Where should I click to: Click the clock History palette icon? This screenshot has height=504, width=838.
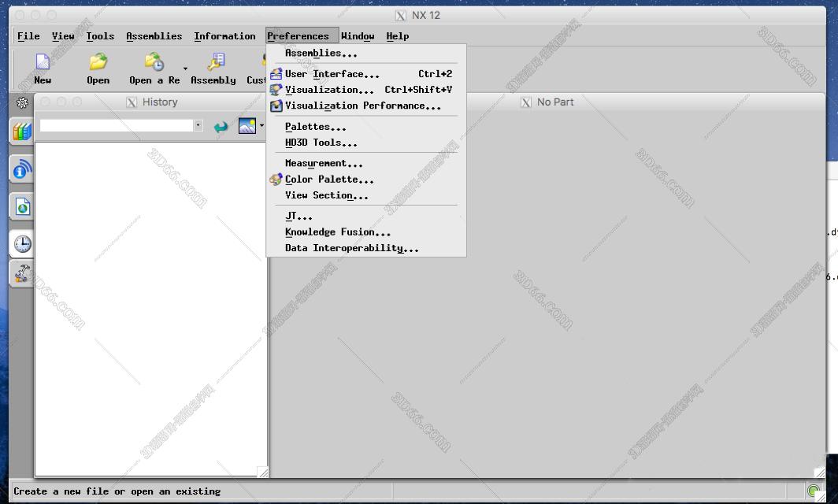(x=21, y=243)
